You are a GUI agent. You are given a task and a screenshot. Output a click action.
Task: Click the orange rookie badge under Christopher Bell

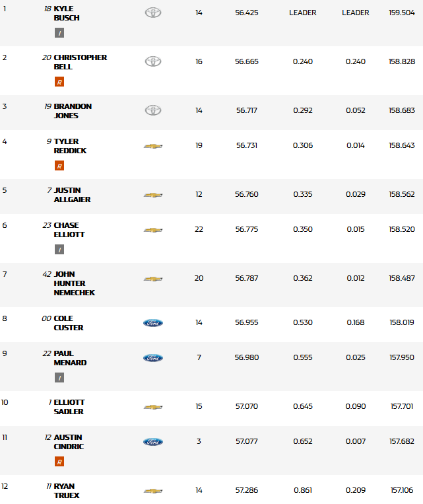pyautogui.click(x=59, y=82)
